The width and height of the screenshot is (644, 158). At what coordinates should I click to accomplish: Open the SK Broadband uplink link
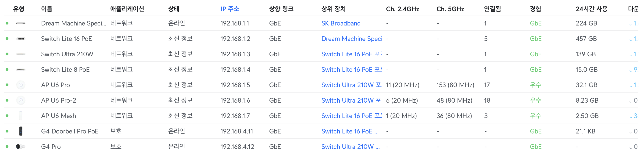341,23
